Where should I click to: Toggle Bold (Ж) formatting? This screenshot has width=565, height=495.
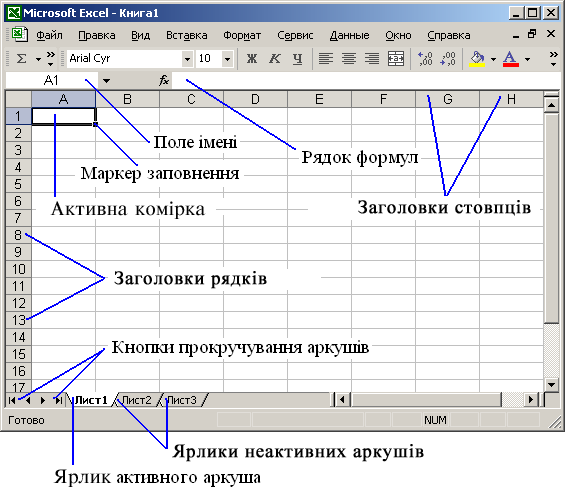[x=252, y=58]
